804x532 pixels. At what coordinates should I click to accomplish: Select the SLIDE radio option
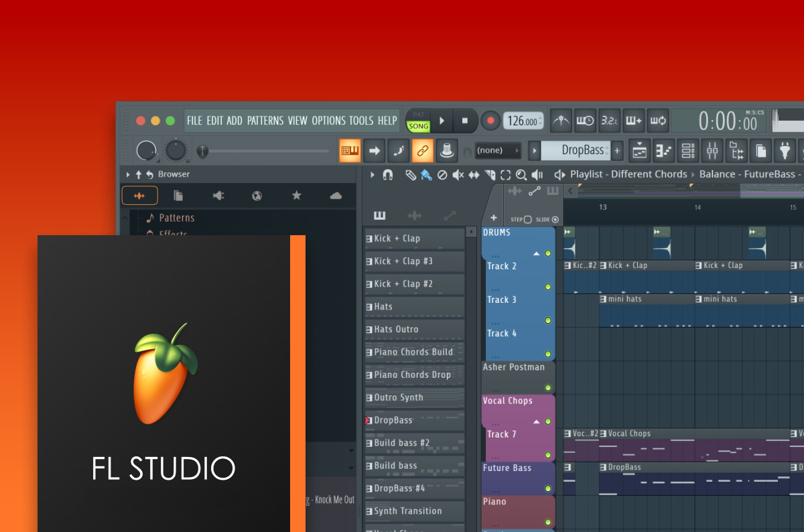[555, 220]
